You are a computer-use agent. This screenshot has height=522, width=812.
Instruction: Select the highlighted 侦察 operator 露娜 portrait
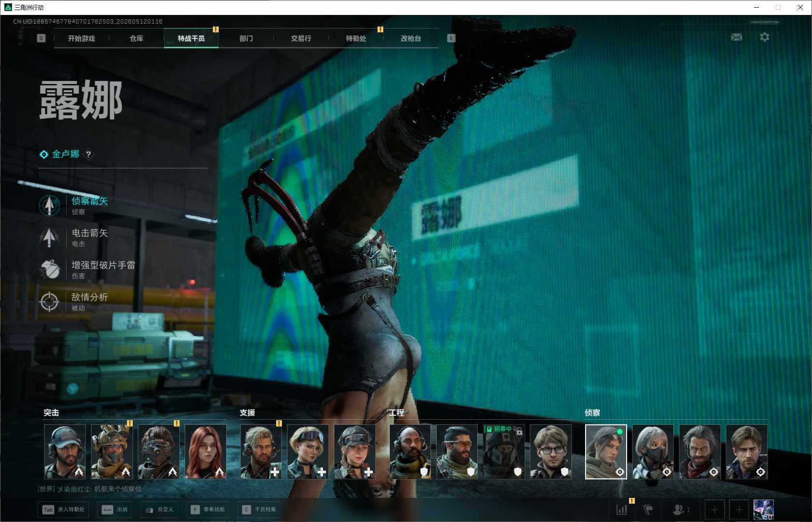[606, 452]
